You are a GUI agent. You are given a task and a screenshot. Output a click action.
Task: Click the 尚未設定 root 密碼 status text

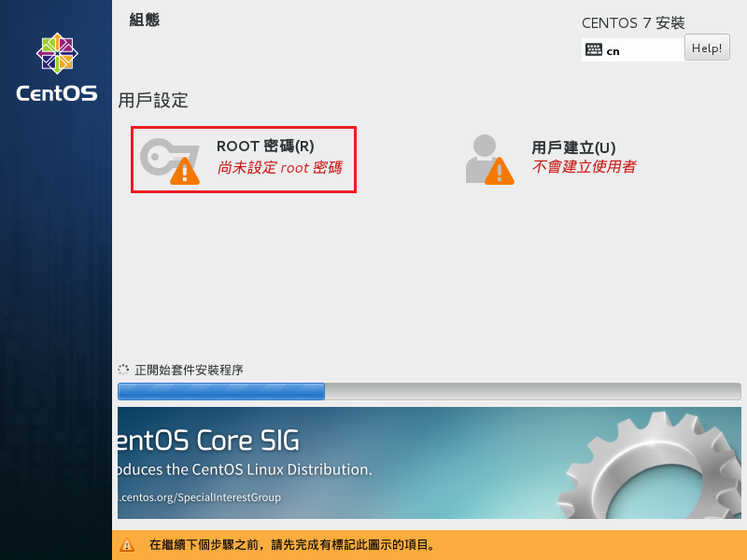279,168
